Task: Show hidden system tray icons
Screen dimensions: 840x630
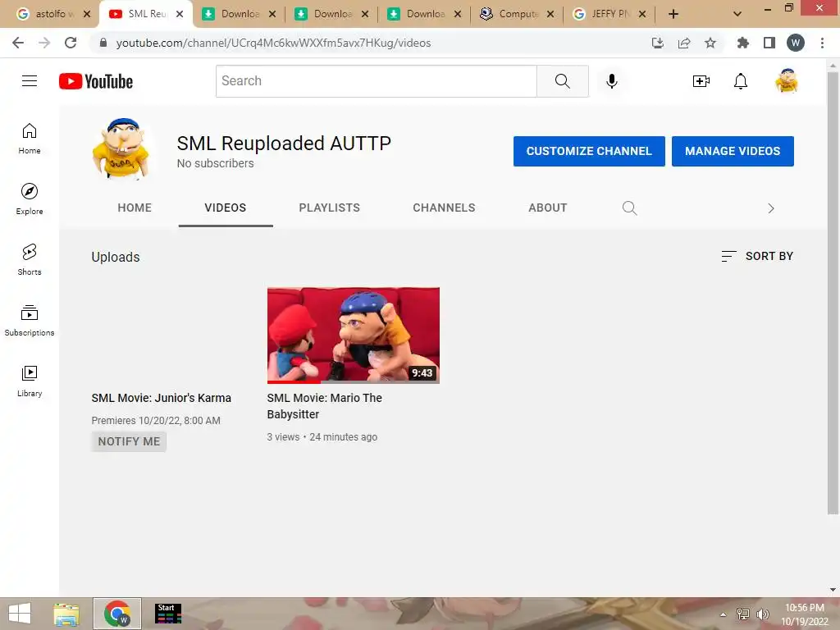Action: pos(724,614)
